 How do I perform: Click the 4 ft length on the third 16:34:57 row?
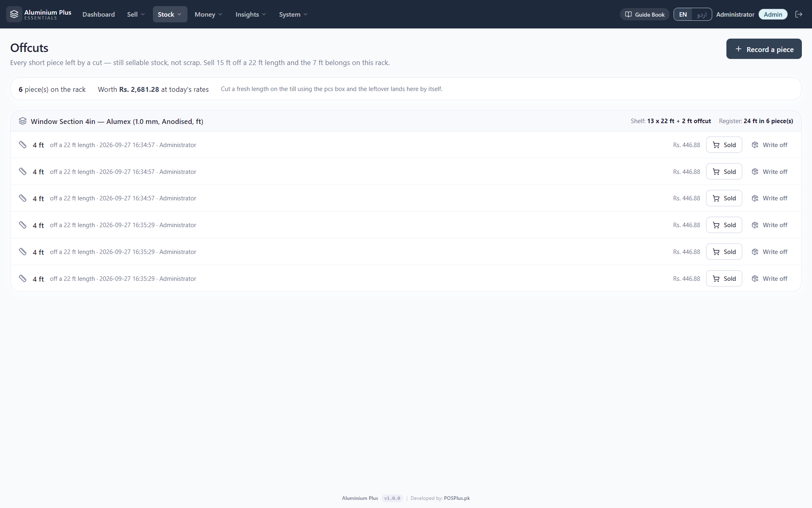(38, 199)
